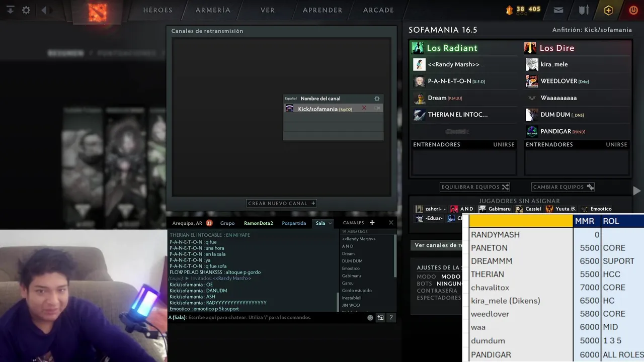The image size is (644, 362).
Task: Close the chat panel X
Action: click(x=391, y=223)
